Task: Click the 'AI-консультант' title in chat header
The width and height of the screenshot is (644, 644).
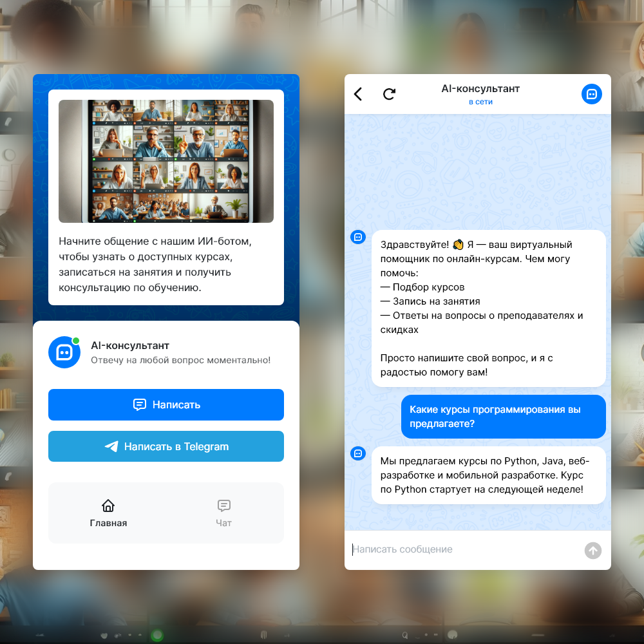Action: coord(480,89)
